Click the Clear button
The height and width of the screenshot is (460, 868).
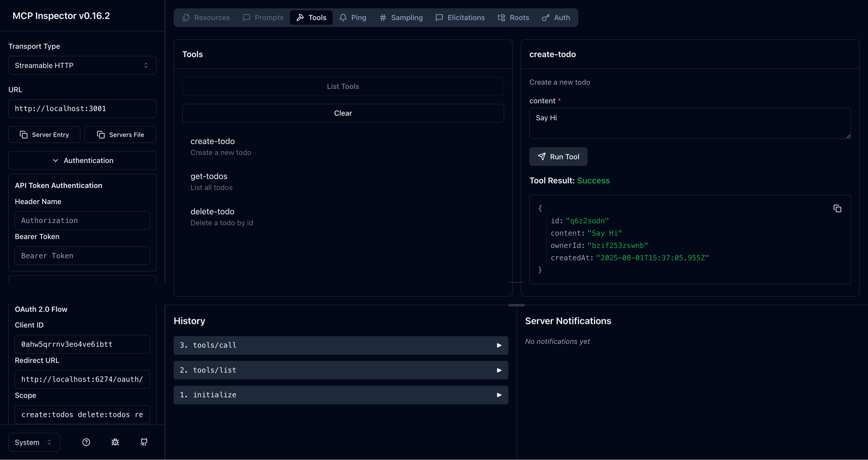343,113
